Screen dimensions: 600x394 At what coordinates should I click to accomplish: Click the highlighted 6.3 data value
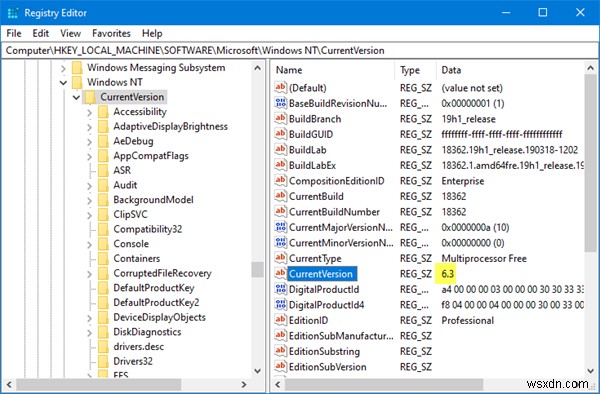[447, 274]
